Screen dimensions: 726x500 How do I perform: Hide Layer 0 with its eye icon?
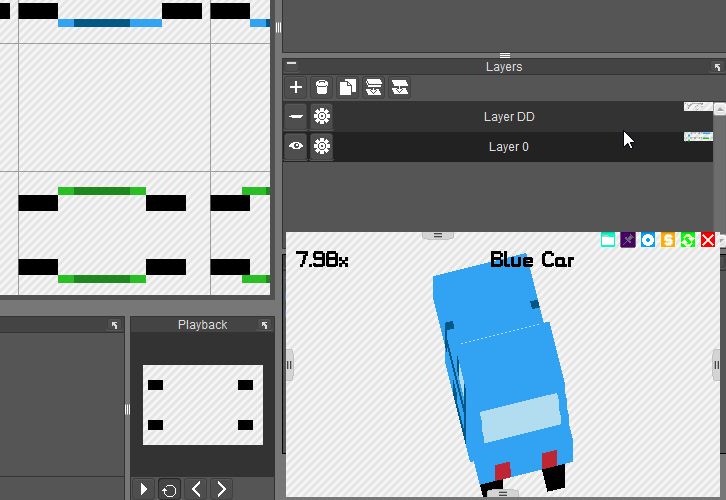[296, 146]
